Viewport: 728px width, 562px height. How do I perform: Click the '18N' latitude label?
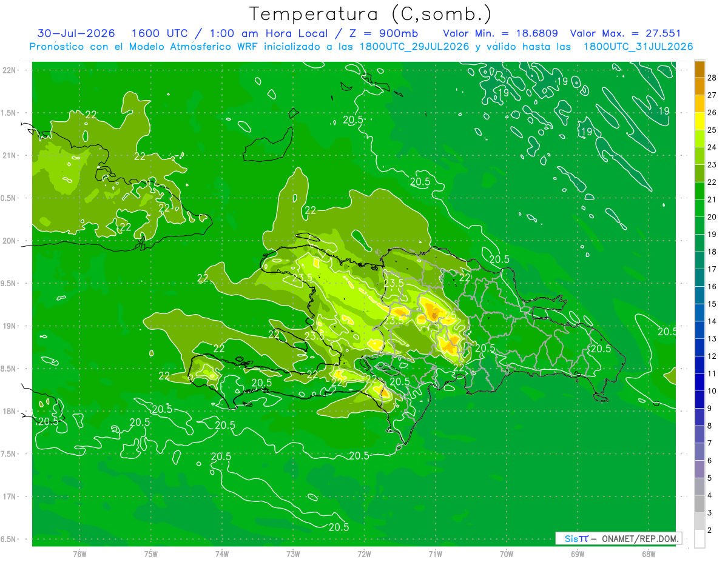point(9,412)
